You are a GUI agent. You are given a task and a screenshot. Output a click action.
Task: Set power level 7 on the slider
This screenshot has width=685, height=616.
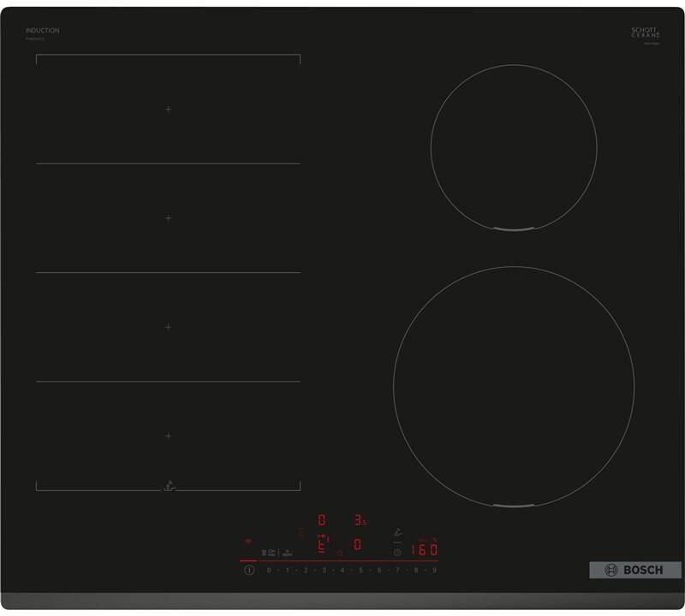click(x=397, y=570)
